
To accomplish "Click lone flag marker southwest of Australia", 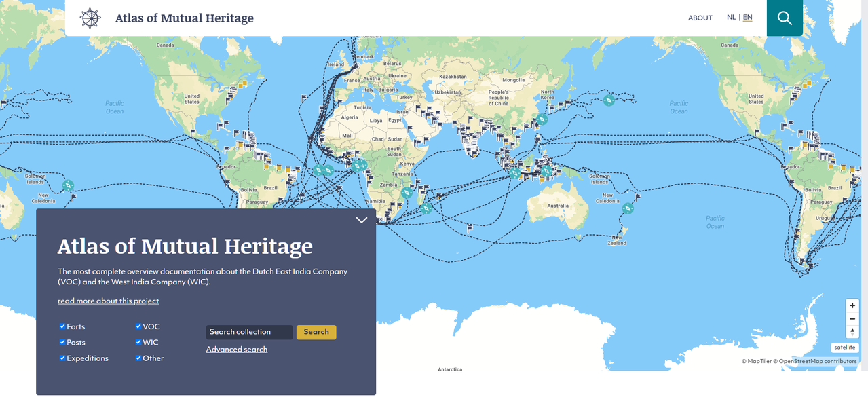I will click(470, 228).
